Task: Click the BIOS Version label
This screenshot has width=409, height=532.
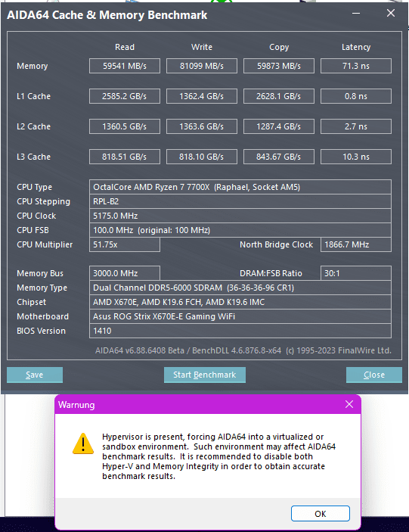Action: 41,331
